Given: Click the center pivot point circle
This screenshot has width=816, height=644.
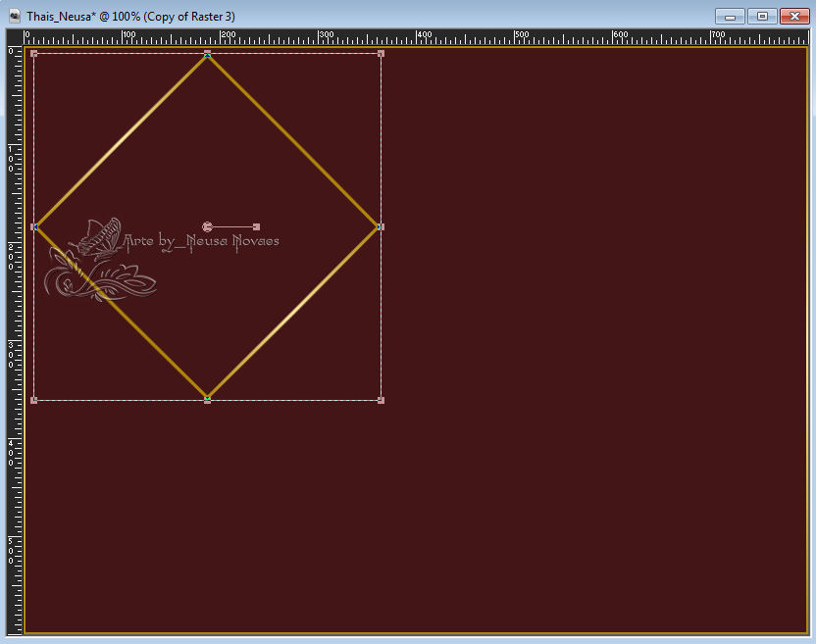Looking at the screenshot, I should click(207, 226).
